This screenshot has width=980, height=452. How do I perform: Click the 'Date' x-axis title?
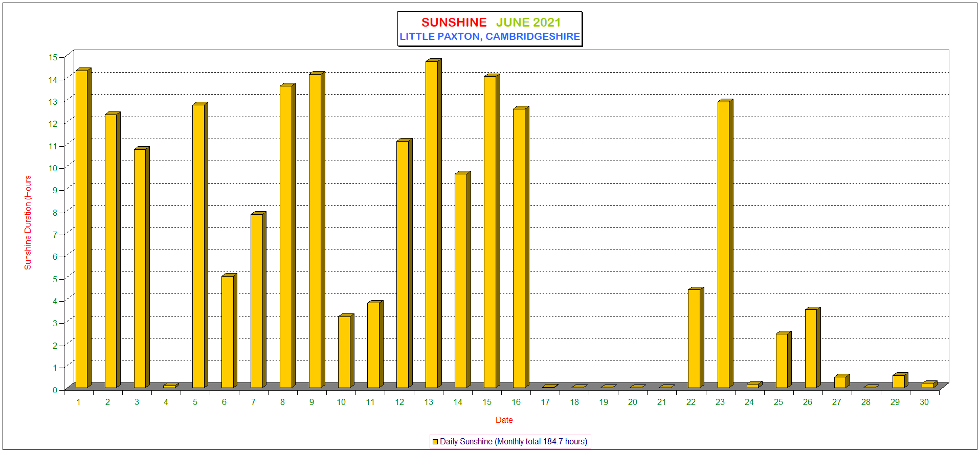pyautogui.click(x=504, y=420)
